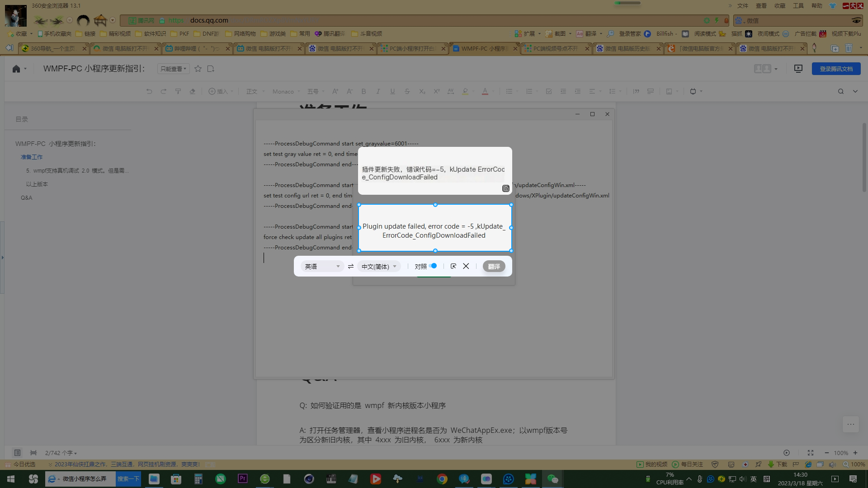868x488 pixels.
Task: Toggle the 对照 comparison switch
Action: (433, 266)
